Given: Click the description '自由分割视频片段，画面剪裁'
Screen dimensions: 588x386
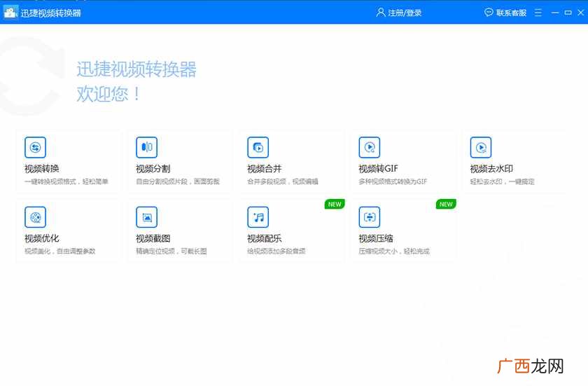Looking at the screenshot, I should click(x=178, y=181).
